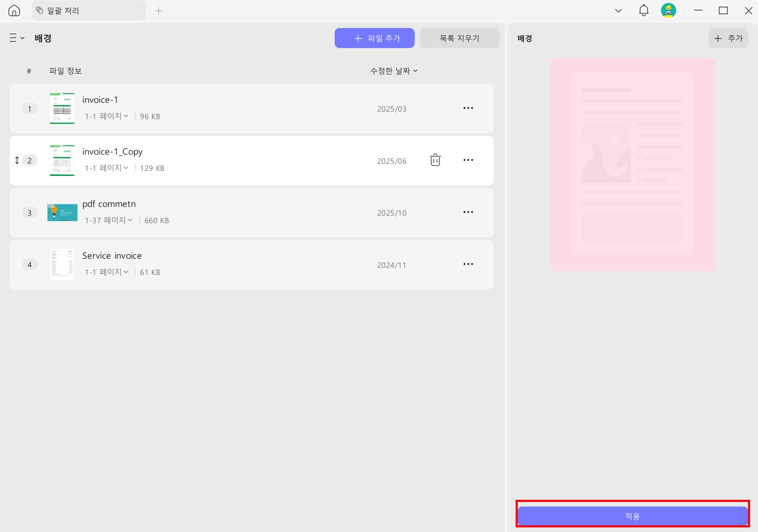Click the 파일 정보 column header

[66, 71]
